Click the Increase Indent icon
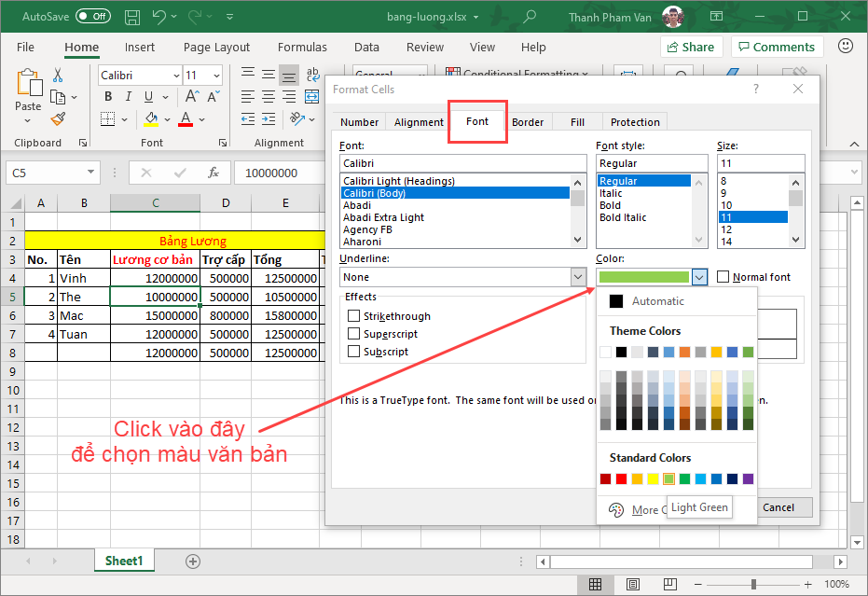Viewport: 868px width, 596px height. [x=269, y=118]
